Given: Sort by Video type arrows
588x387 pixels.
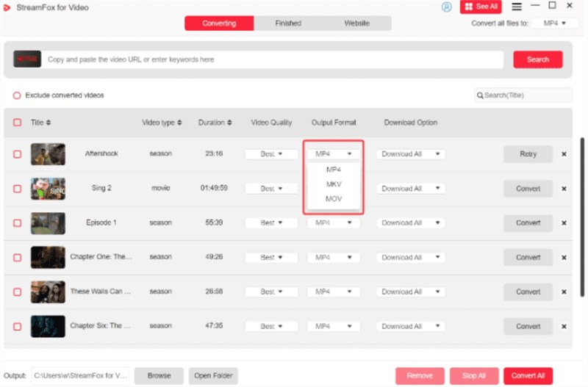Looking at the screenshot, I should coord(179,123).
